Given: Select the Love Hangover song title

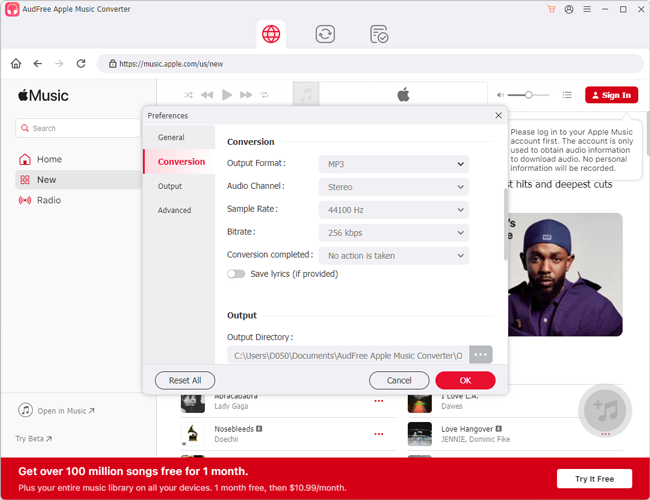Looking at the screenshot, I should tap(467, 429).
